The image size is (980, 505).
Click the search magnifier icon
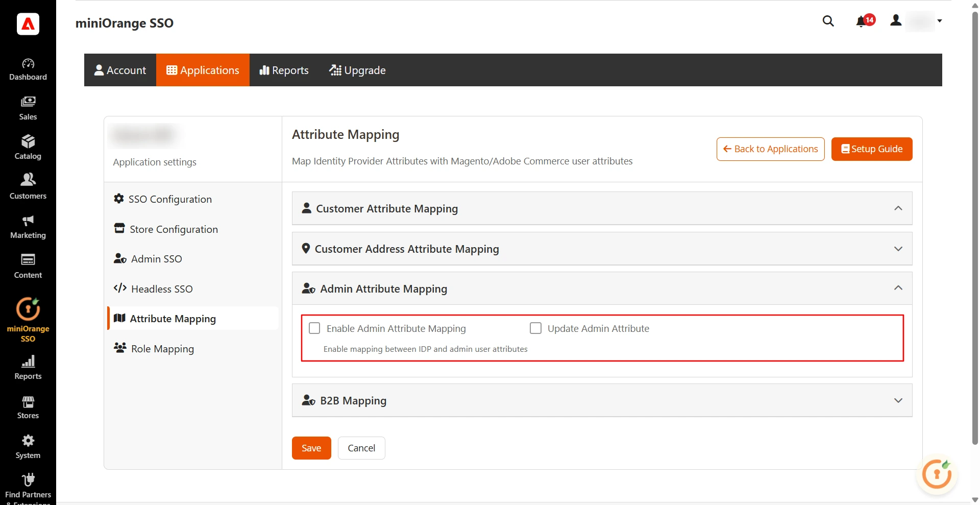tap(828, 21)
